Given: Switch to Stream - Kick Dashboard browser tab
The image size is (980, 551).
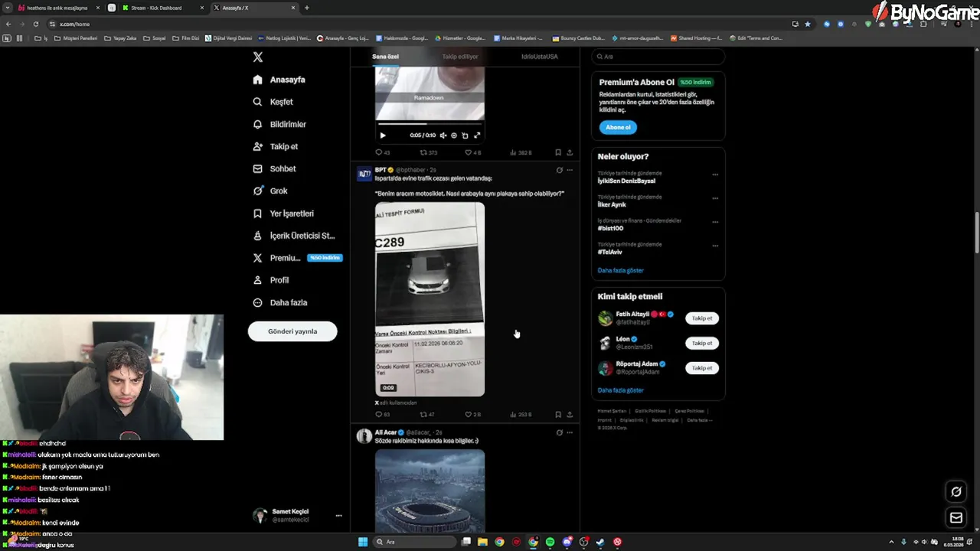Looking at the screenshot, I should (x=163, y=8).
